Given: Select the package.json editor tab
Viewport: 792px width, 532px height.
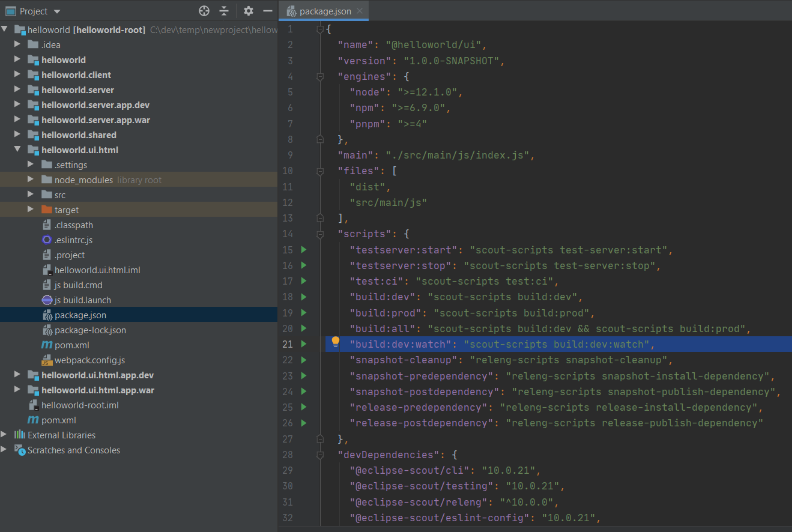Looking at the screenshot, I should coord(324,11).
